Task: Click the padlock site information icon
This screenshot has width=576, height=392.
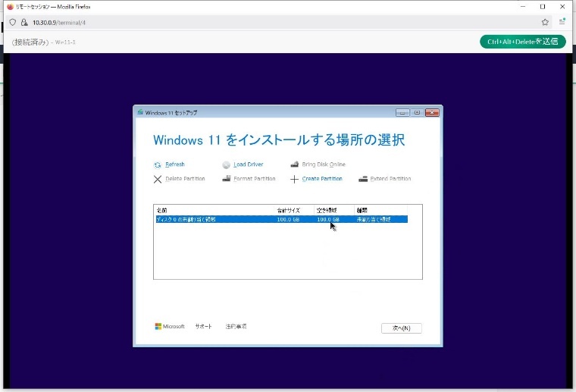Action: point(24,22)
